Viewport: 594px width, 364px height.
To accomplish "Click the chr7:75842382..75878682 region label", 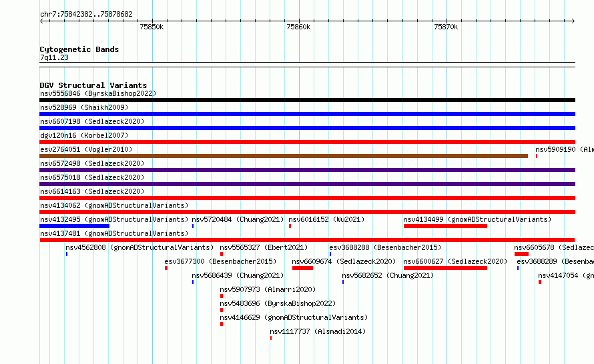I will (86, 14).
